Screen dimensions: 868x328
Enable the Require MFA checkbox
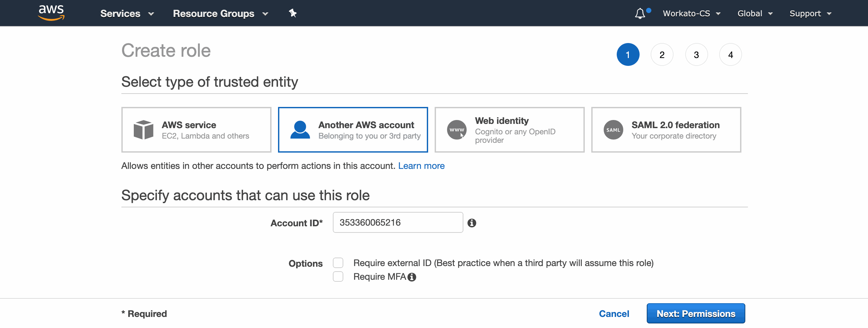[x=338, y=276]
